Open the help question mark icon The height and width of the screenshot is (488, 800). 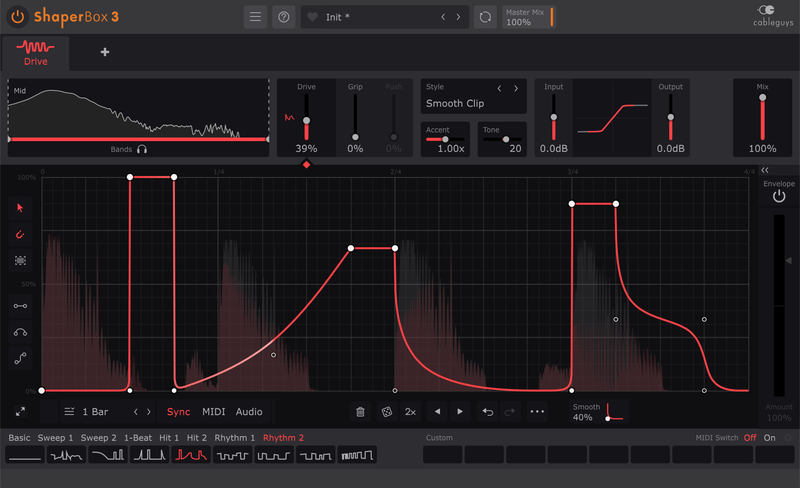[284, 17]
